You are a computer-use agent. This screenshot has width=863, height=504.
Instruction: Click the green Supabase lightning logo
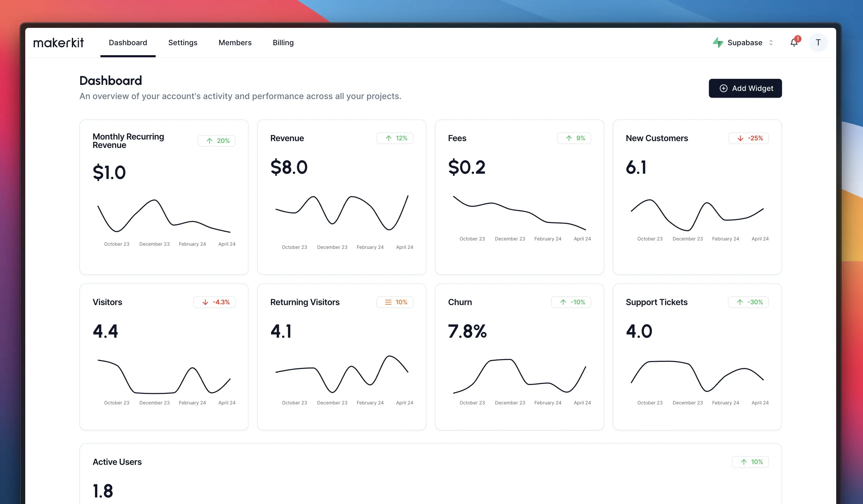coord(718,43)
